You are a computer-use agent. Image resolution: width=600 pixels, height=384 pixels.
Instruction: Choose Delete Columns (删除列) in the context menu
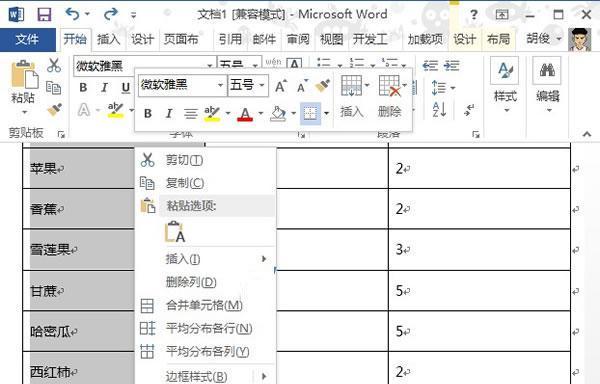206,282
